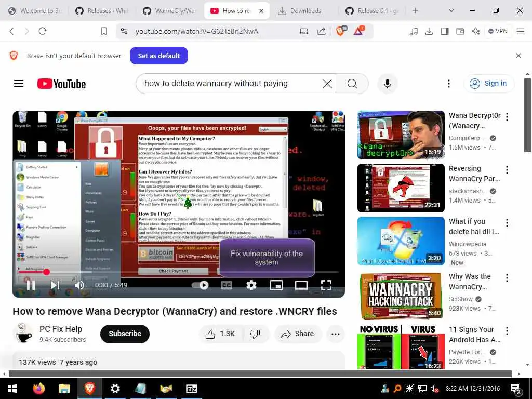
Task: Sign in to YouTube
Action: pyautogui.click(x=488, y=84)
